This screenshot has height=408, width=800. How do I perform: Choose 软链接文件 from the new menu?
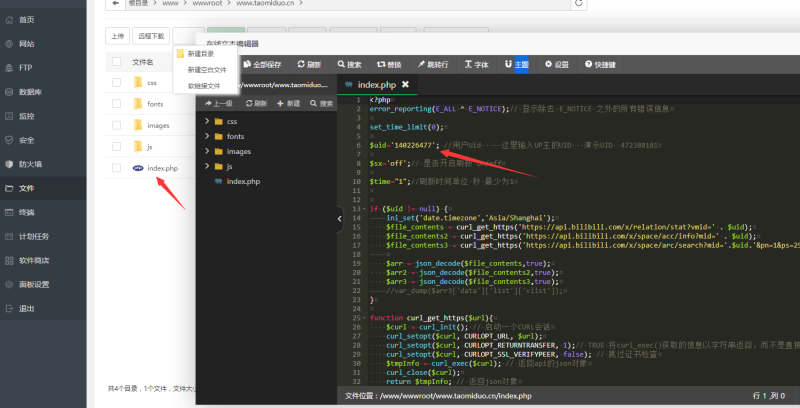204,86
